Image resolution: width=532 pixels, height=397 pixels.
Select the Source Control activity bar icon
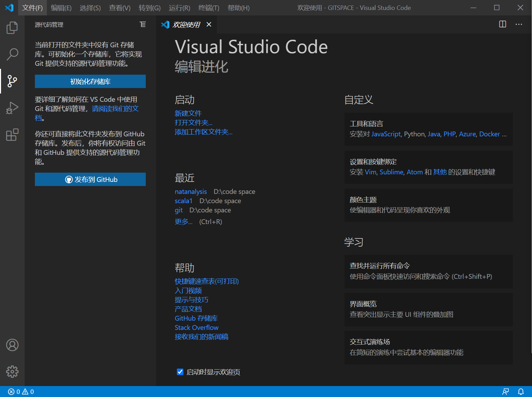pyautogui.click(x=12, y=81)
